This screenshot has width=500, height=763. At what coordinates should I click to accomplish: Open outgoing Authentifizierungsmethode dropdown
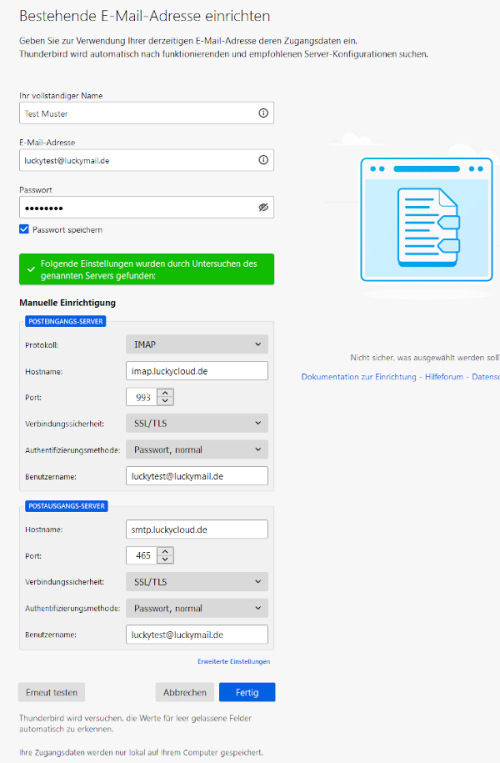click(197, 608)
